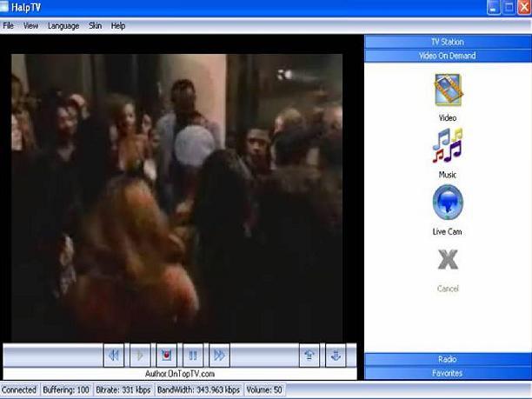Image resolution: width=532 pixels, height=399 pixels.
Task: Open the Help menu
Action: pos(118,26)
